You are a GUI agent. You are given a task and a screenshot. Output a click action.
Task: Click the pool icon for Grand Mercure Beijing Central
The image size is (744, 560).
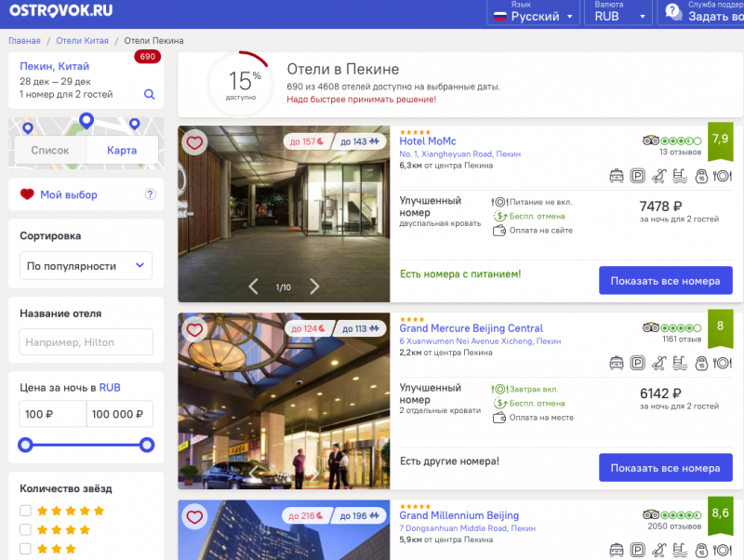click(x=680, y=363)
